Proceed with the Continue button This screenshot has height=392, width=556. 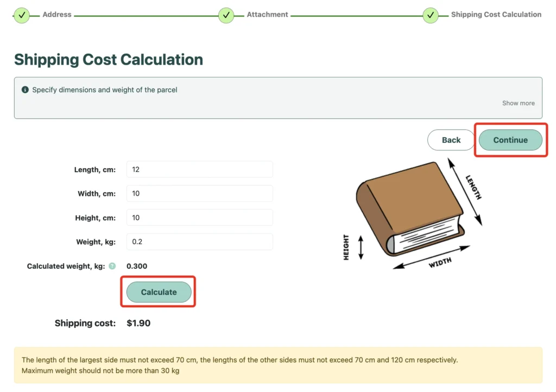coord(510,140)
